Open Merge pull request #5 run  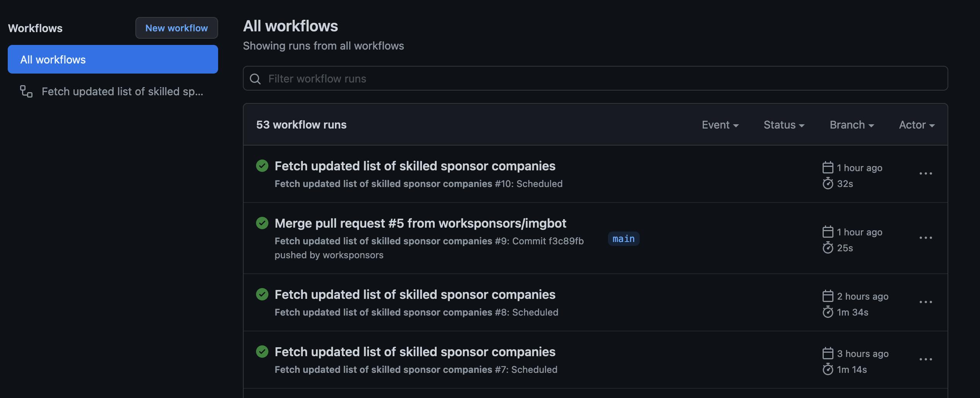(x=420, y=223)
